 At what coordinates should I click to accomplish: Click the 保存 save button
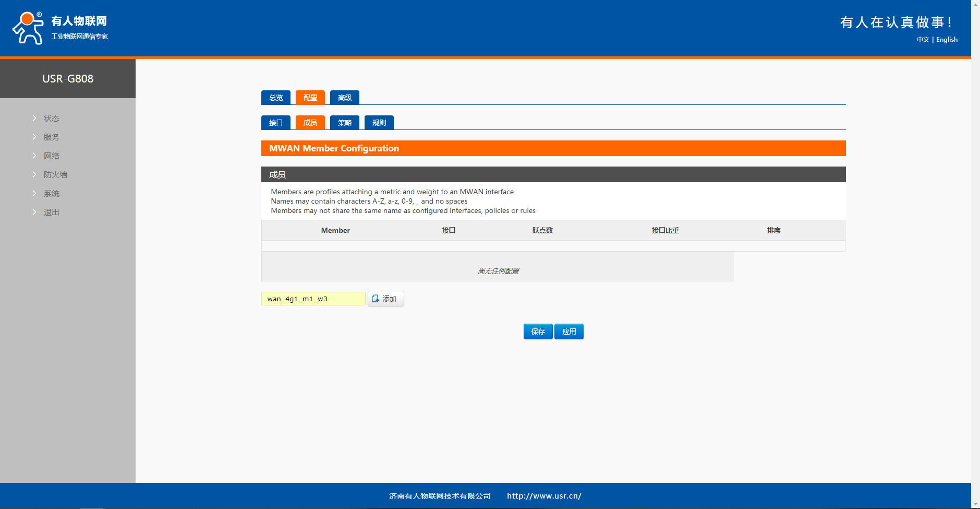[x=538, y=332]
